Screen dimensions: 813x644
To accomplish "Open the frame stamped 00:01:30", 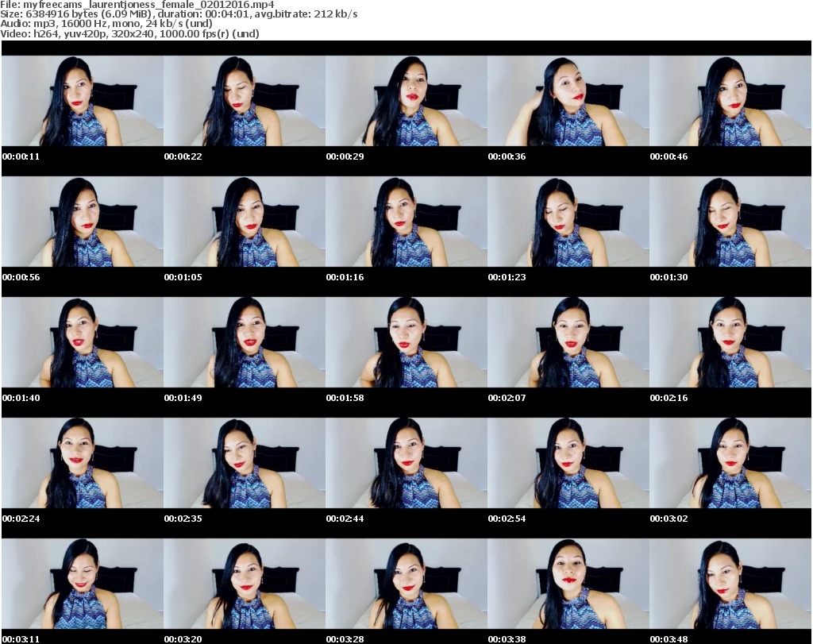I will [x=730, y=222].
